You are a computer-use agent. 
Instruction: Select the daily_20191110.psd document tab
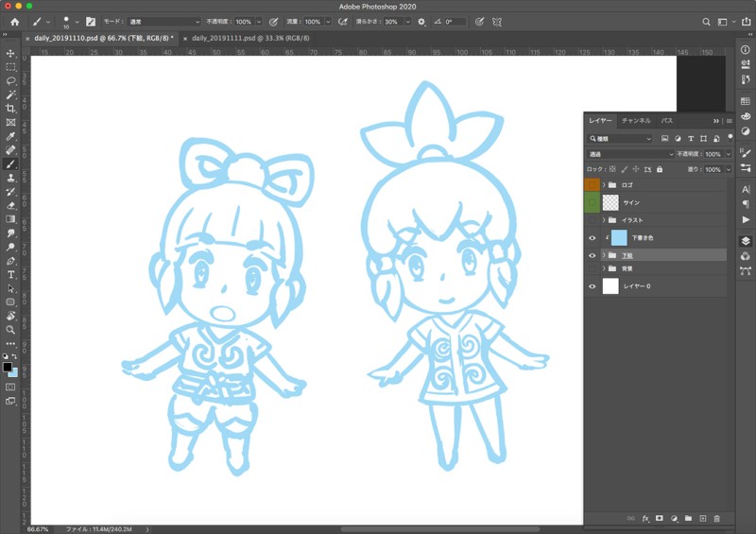click(x=103, y=38)
